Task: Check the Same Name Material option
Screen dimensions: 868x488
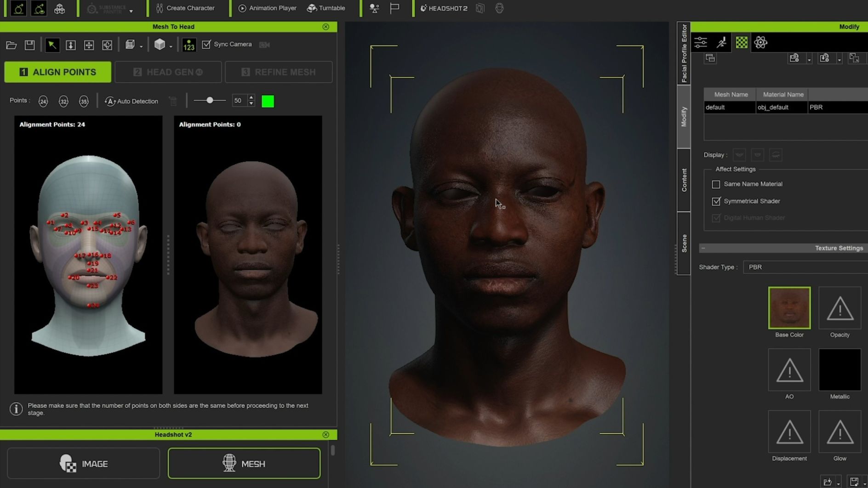Action: tap(716, 184)
